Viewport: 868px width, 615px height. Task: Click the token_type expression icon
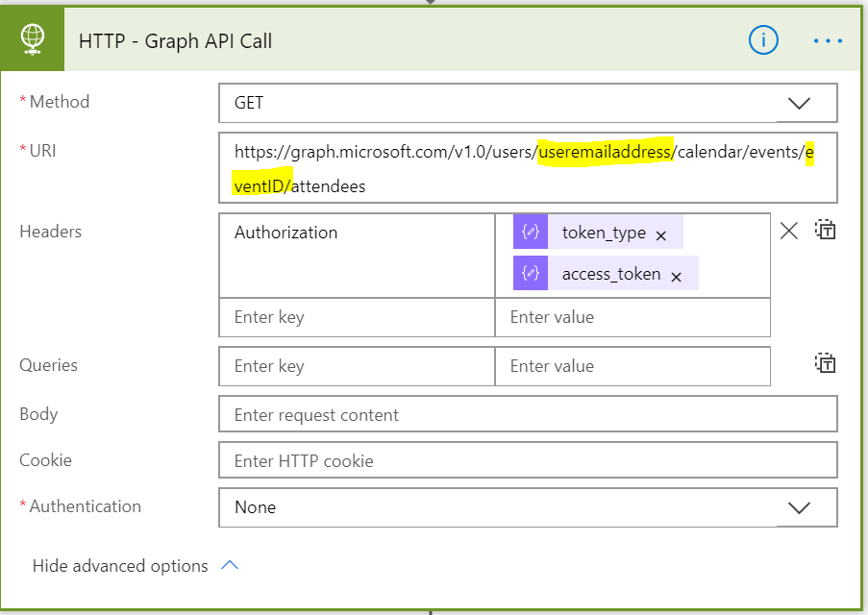point(530,233)
